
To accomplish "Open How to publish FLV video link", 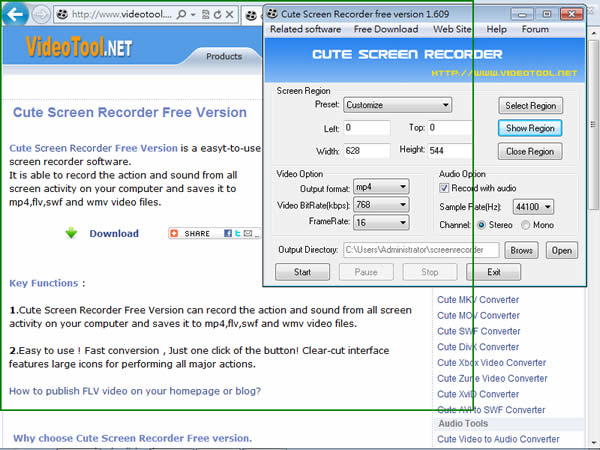I will click(x=135, y=391).
